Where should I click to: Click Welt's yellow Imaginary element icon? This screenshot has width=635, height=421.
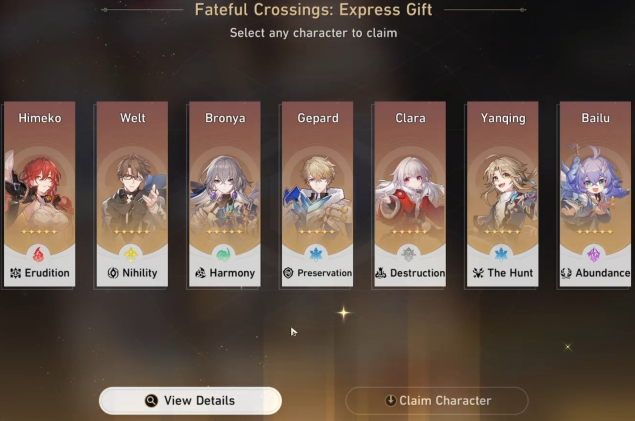point(131,254)
